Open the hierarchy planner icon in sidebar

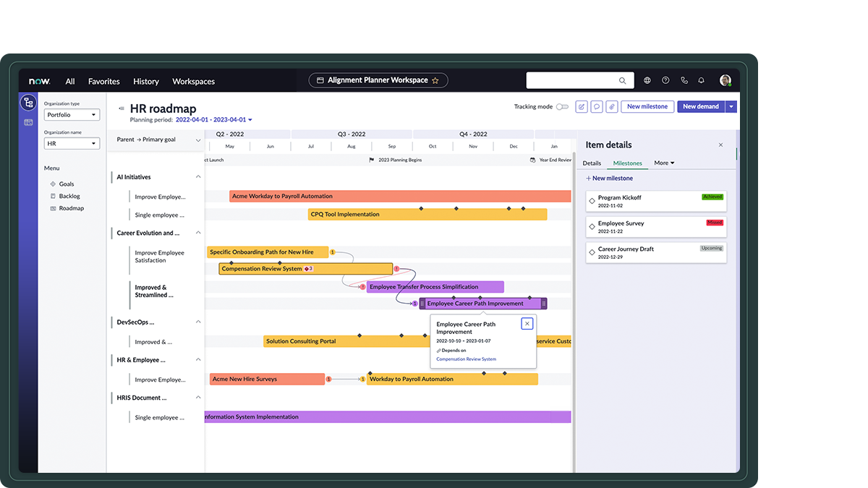pyautogui.click(x=28, y=102)
